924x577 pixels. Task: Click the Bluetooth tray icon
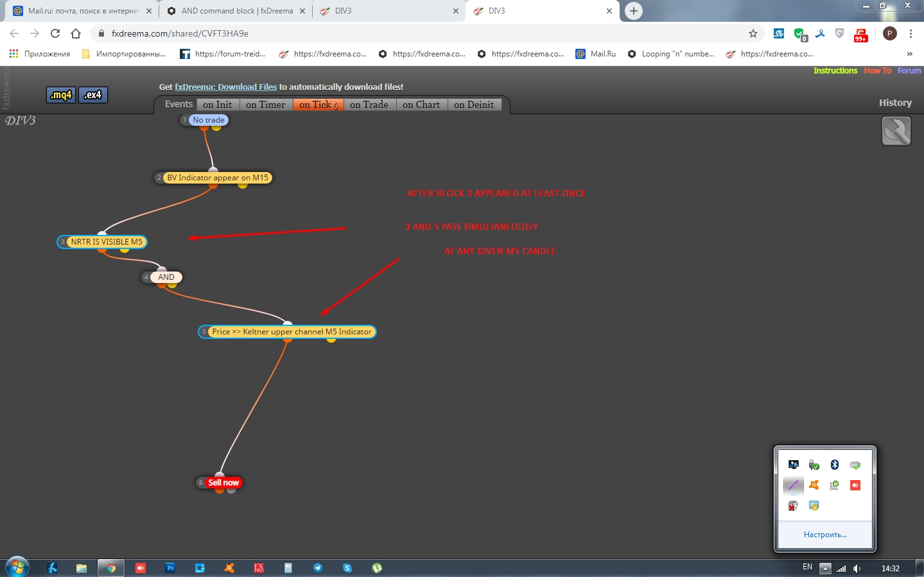pos(835,465)
